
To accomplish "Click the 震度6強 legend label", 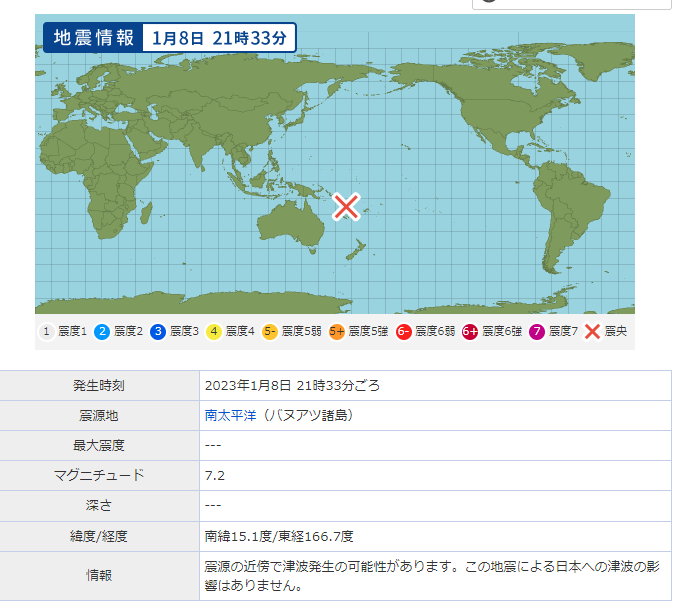I will [x=502, y=331].
